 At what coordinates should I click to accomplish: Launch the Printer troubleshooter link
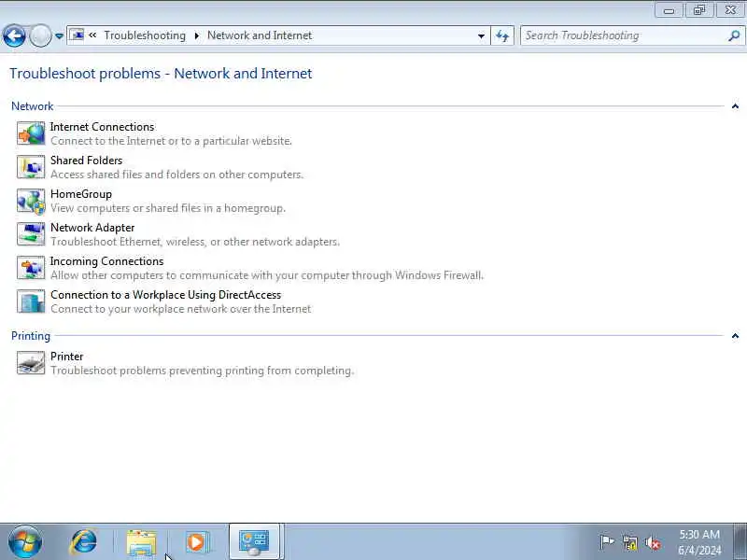point(66,357)
